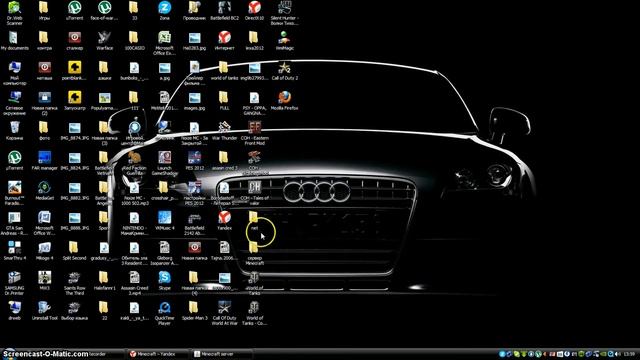Switch to the Minecraft - Yandex taskbar button
Image resolution: width=640 pixels, height=360 pixels.
pos(158,354)
